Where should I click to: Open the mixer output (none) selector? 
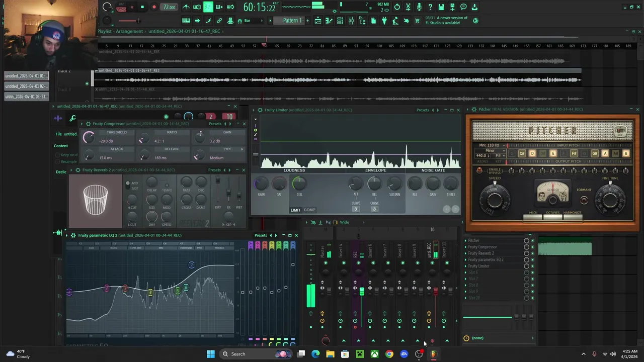pos(499,338)
